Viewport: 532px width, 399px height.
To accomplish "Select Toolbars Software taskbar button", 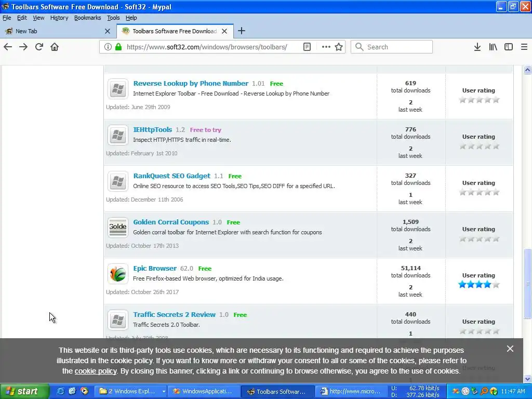I will (277, 391).
